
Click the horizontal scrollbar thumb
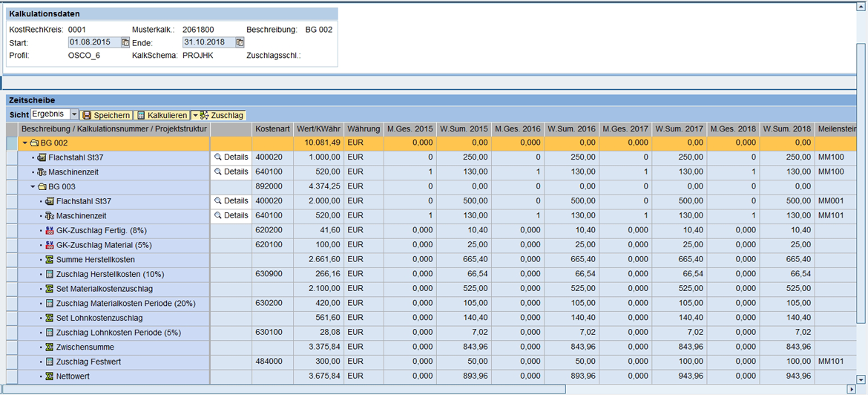coord(285,389)
